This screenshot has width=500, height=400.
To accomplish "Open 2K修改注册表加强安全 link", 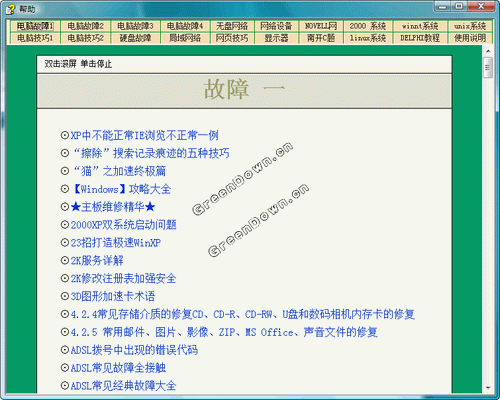I will click(x=123, y=278).
